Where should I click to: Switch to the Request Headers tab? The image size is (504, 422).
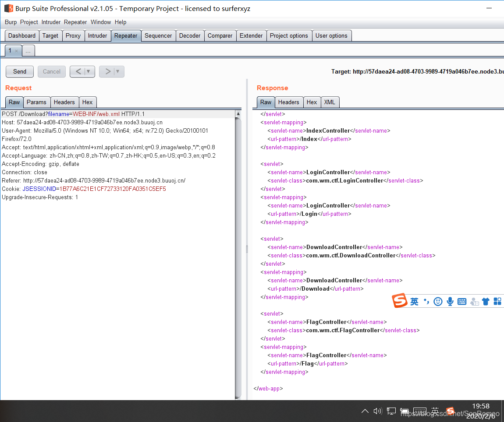click(x=64, y=102)
